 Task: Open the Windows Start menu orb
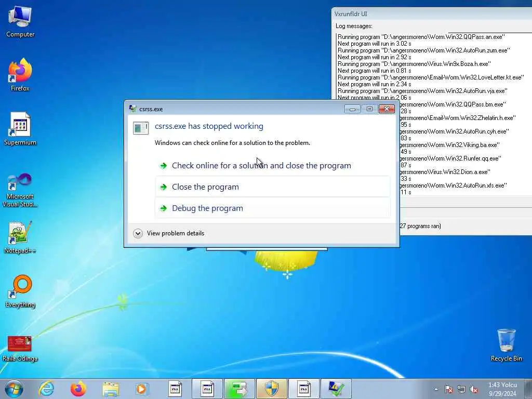pos(14,389)
